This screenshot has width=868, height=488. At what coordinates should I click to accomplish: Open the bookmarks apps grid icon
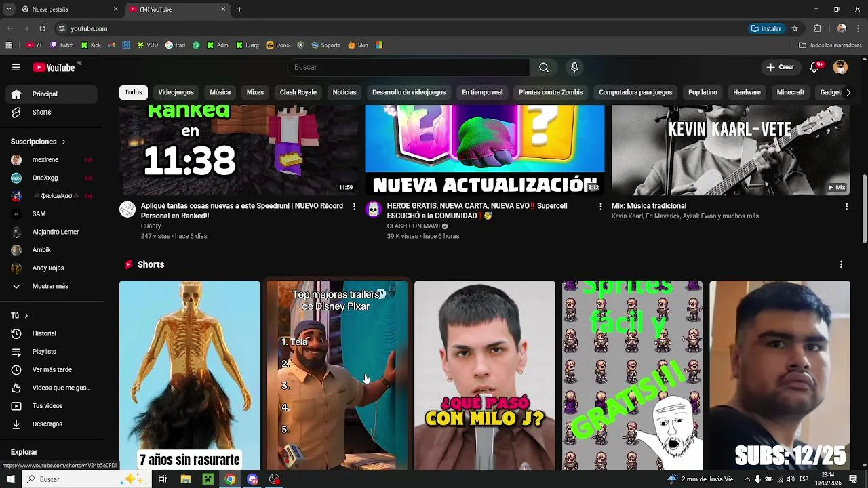9,45
